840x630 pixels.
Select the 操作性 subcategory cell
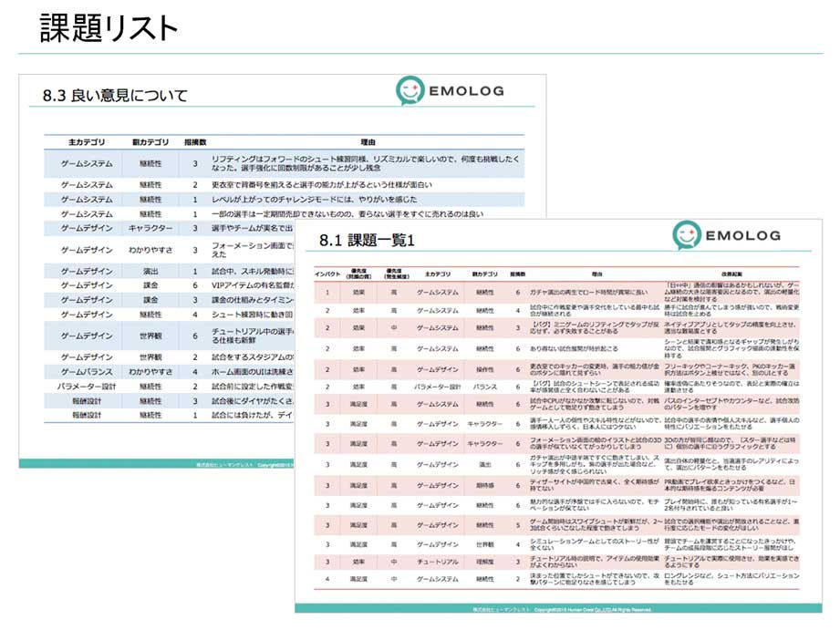(x=485, y=369)
